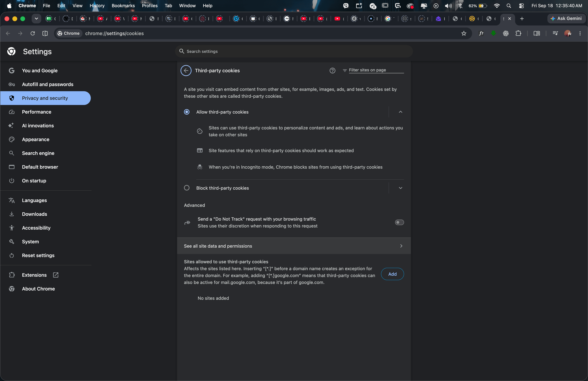The width and height of the screenshot is (588, 381).
Task: Open the media controls toolbar icon
Action: coord(555,33)
